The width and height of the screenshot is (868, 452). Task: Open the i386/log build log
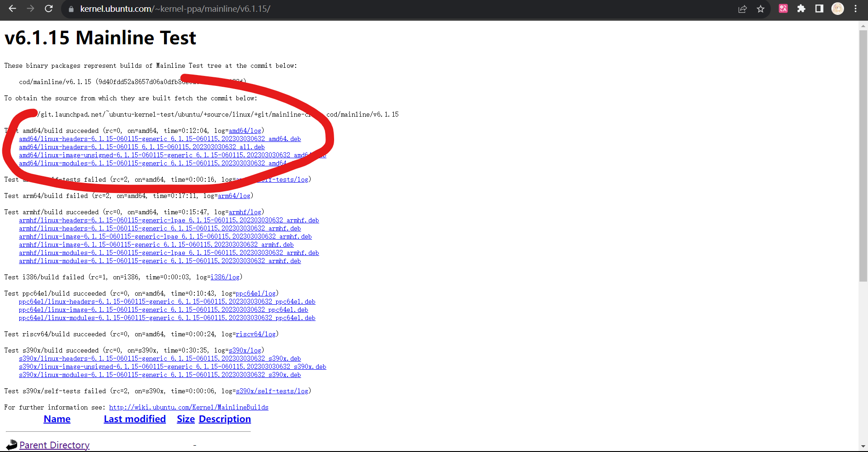tap(225, 277)
